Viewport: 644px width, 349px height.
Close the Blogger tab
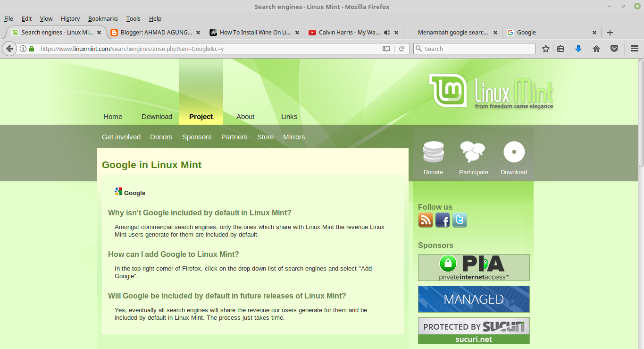[198, 33]
